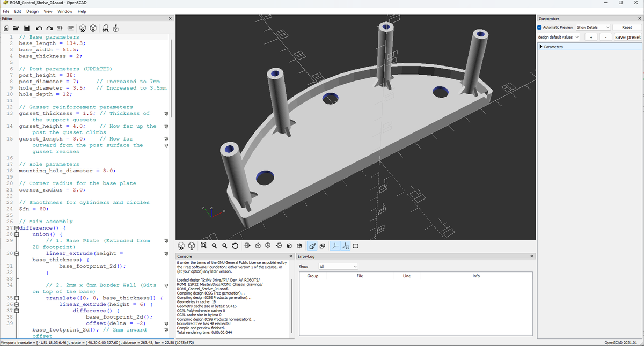Close the Console panel
644x346 pixels.
tap(290, 256)
